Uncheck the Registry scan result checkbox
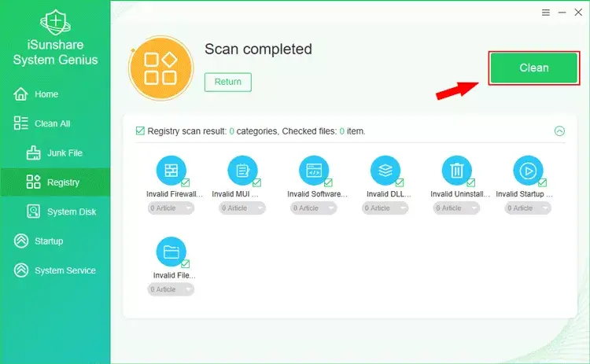The width and height of the screenshot is (590, 364). [140, 131]
